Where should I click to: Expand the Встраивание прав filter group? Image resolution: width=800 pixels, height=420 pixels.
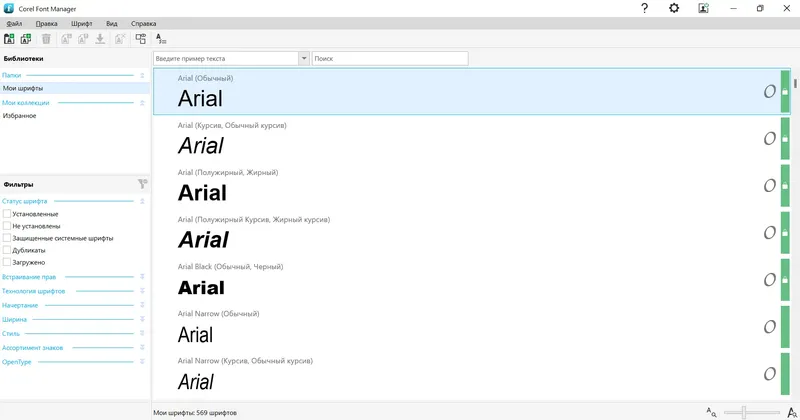(x=142, y=277)
